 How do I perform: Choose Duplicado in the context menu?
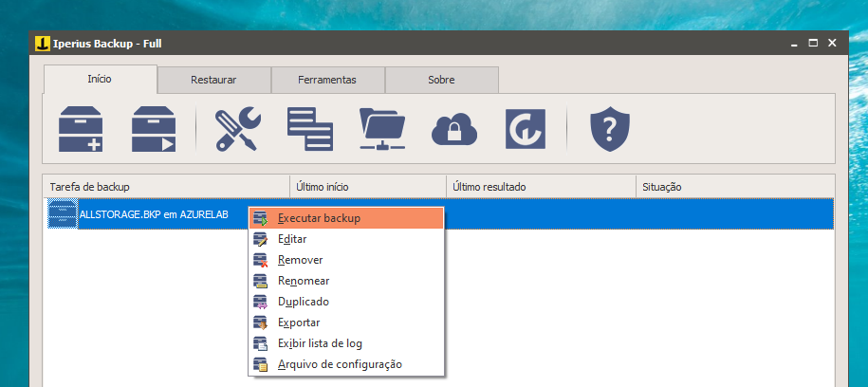(346, 303)
